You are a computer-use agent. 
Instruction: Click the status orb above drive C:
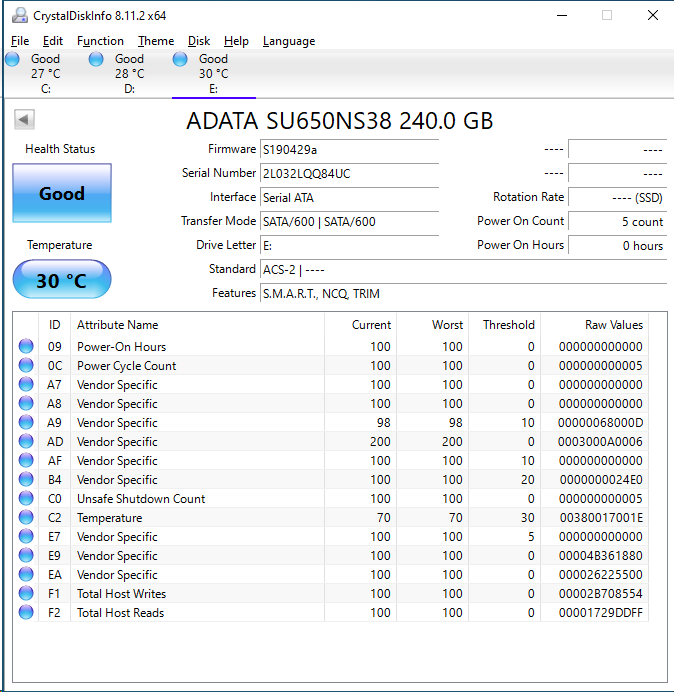(12, 60)
